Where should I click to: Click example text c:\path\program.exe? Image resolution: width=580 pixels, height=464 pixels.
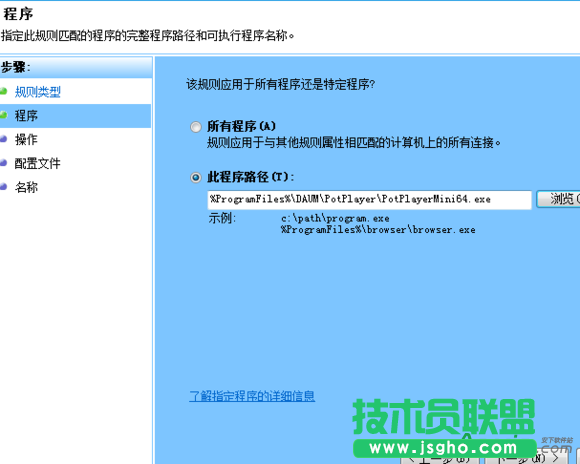click(x=335, y=218)
